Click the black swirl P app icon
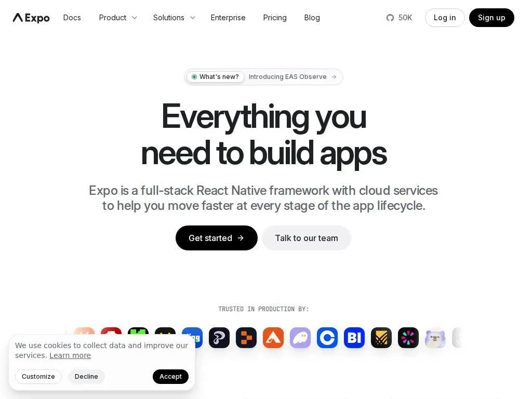This screenshot has width=532, height=399. pos(219,338)
